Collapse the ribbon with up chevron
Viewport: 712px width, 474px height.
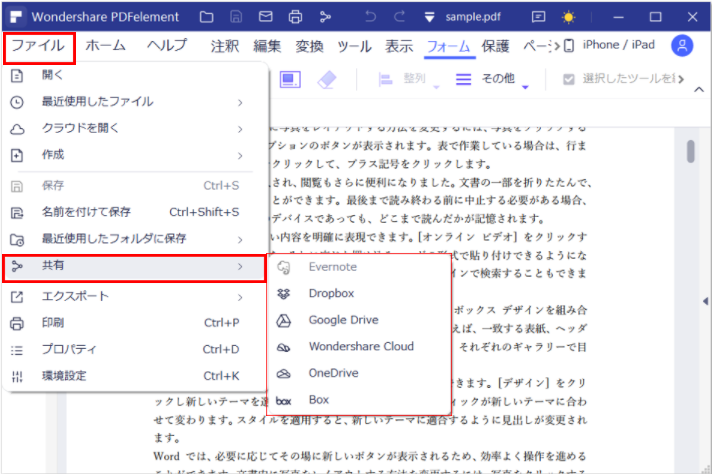tap(699, 89)
